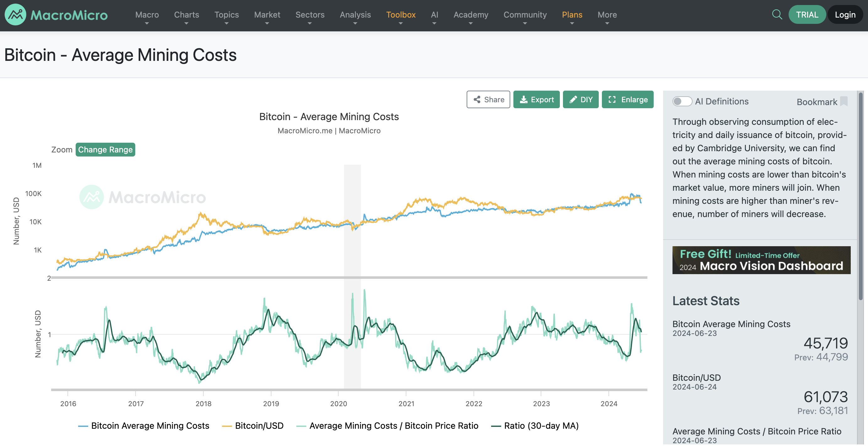This screenshot has width=868, height=446.
Task: Toggle the AI Definitions switch
Action: pyautogui.click(x=682, y=101)
